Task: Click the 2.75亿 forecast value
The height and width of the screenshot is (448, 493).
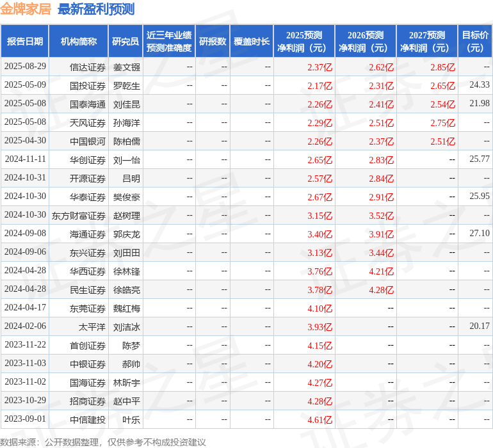Action: pyautogui.click(x=442, y=123)
